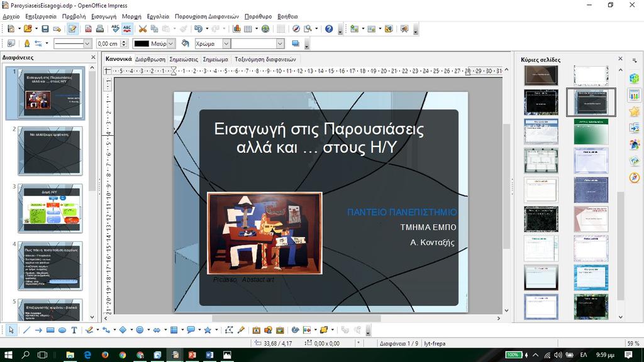This screenshot has height=362, width=644.
Task: Click the Open file folder icon
Action: pos(28,29)
